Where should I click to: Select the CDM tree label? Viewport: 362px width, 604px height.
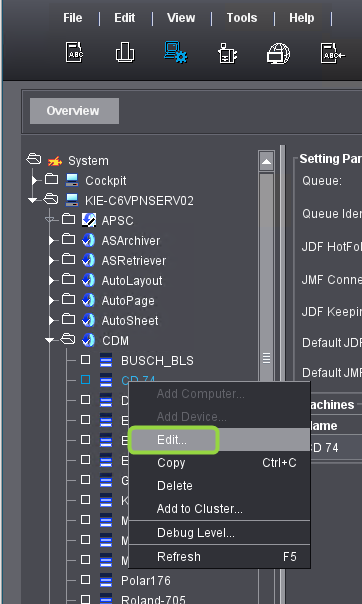[115, 341]
